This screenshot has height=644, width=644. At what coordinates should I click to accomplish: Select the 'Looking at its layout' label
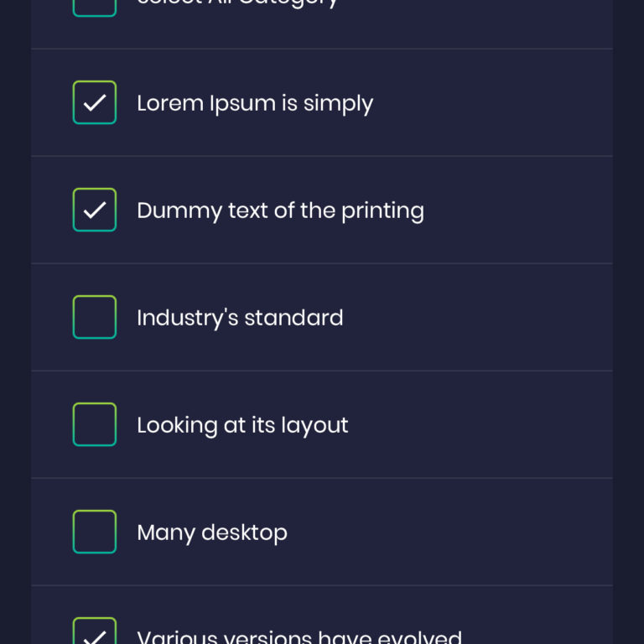(x=242, y=425)
